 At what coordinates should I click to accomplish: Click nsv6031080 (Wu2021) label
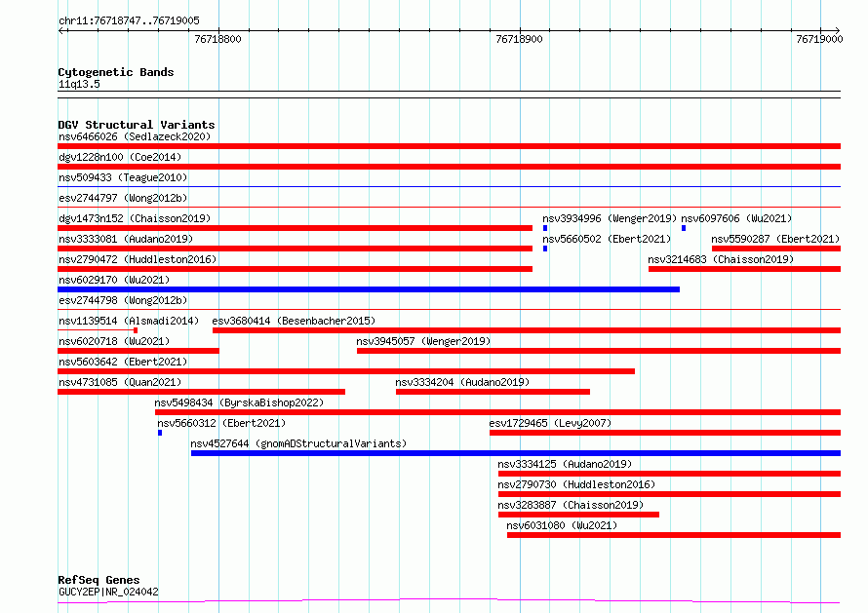tap(562, 525)
